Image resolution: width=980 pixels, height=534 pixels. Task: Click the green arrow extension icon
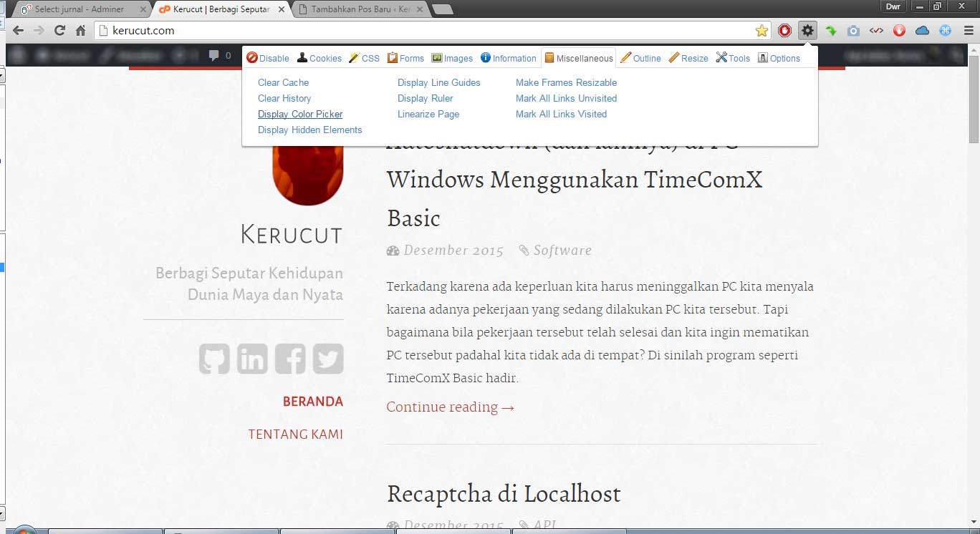point(830,31)
